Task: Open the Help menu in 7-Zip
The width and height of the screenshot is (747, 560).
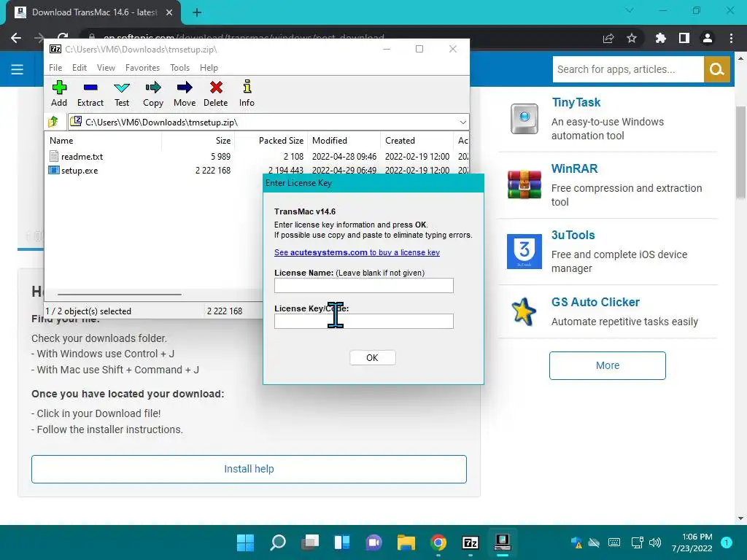Action: (x=209, y=68)
